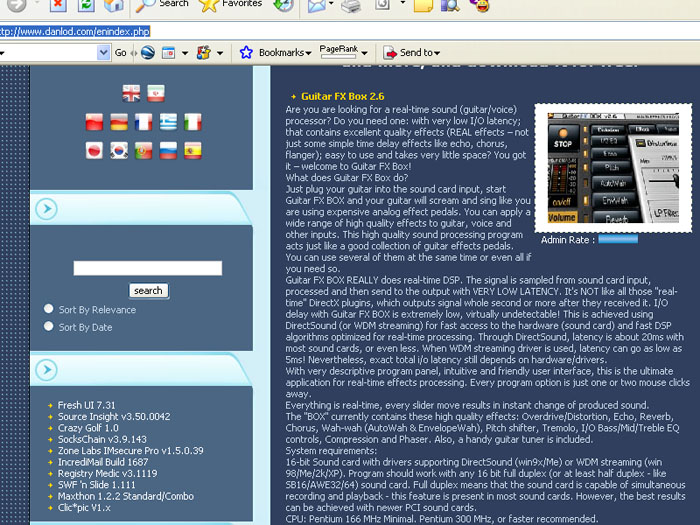The image size is (700, 525).
Task: Choose the South Korean flag language
Action: (x=119, y=150)
